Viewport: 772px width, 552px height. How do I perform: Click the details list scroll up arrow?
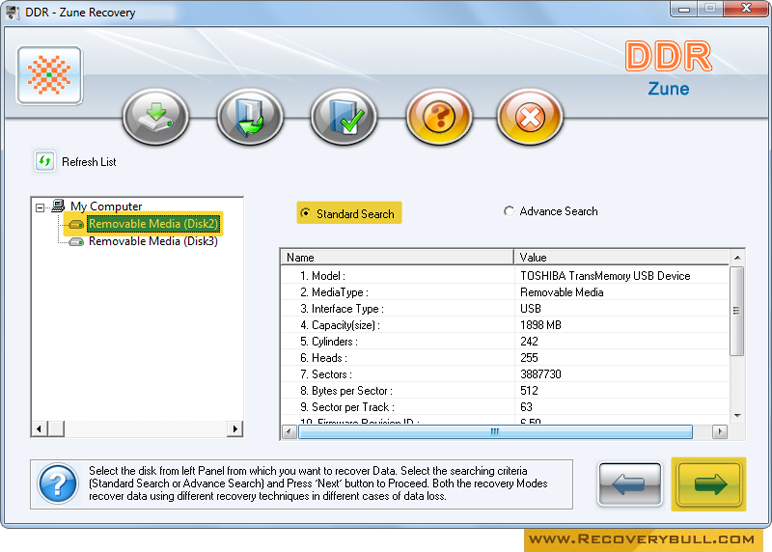tap(737, 258)
